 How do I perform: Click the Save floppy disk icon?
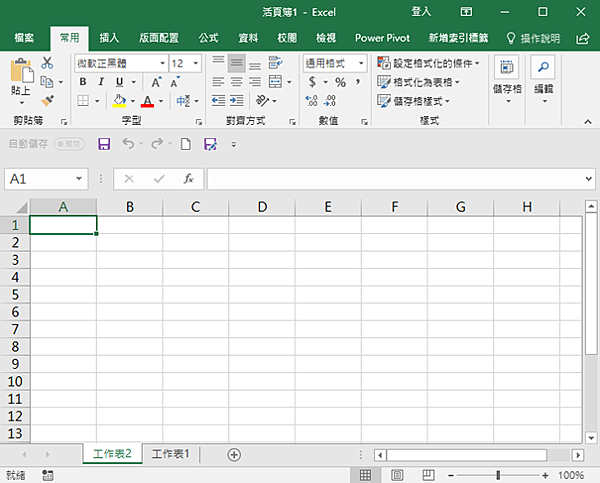tap(104, 144)
